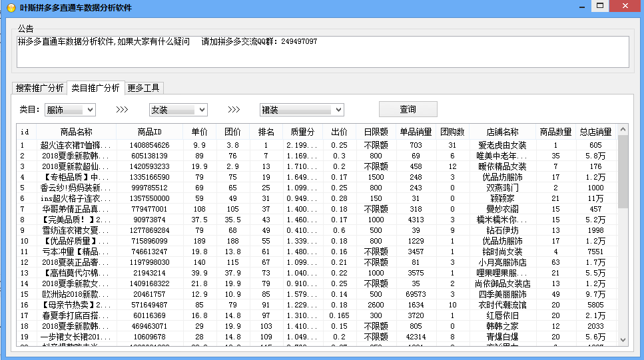Select store name 四季美丽服饰
Image resolution: width=644 pixels, height=360 pixels.
502,294
